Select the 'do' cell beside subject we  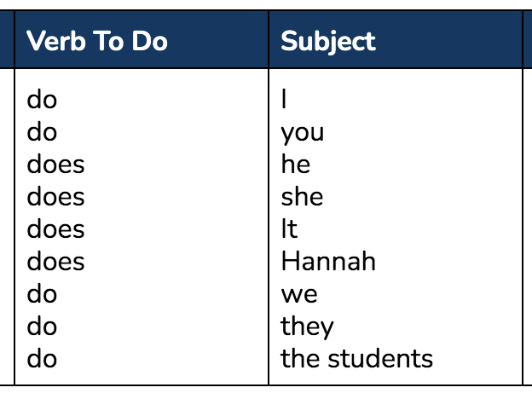[x=42, y=294]
